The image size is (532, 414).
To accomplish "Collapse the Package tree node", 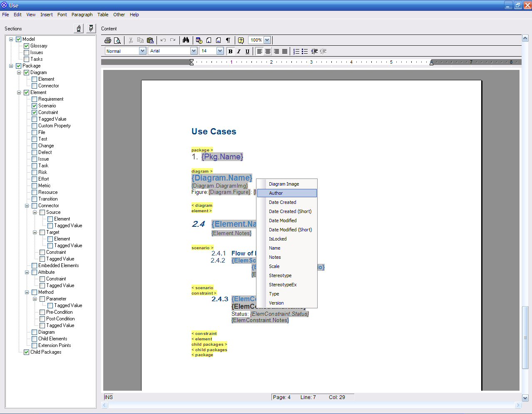I will pyautogui.click(x=11, y=66).
